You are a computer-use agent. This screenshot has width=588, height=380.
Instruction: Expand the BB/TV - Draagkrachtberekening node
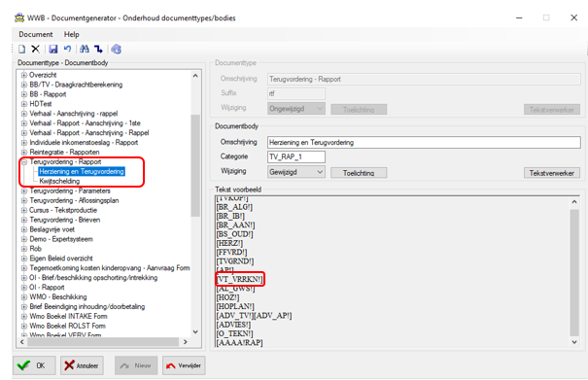(x=24, y=85)
